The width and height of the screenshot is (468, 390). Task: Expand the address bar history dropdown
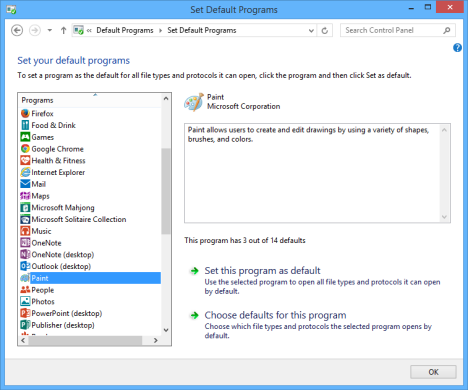[311, 31]
